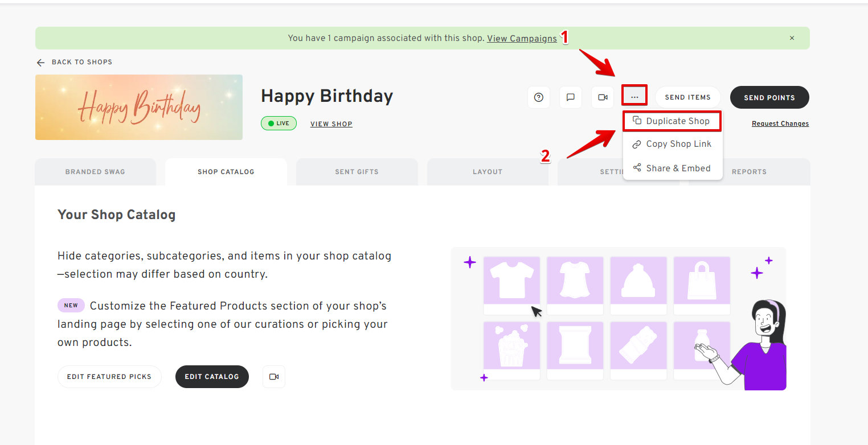The image size is (868, 445).
Task: Click the back arrow to shops
Action: click(40, 62)
